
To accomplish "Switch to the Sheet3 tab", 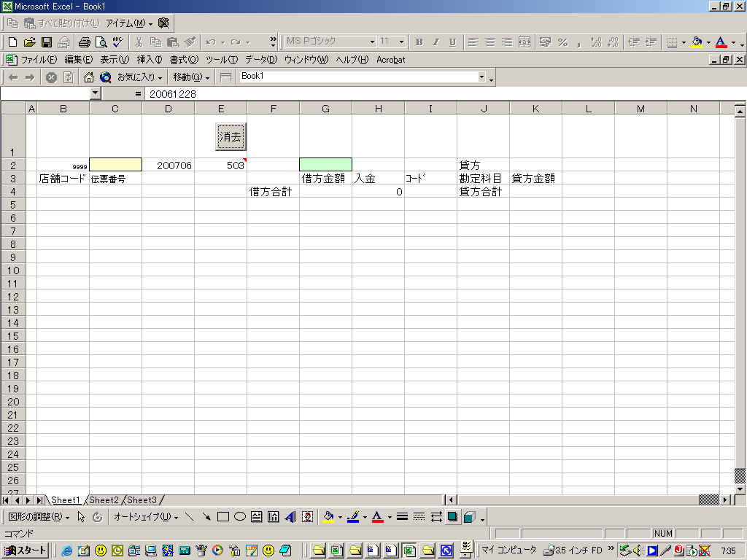I will point(142,500).
